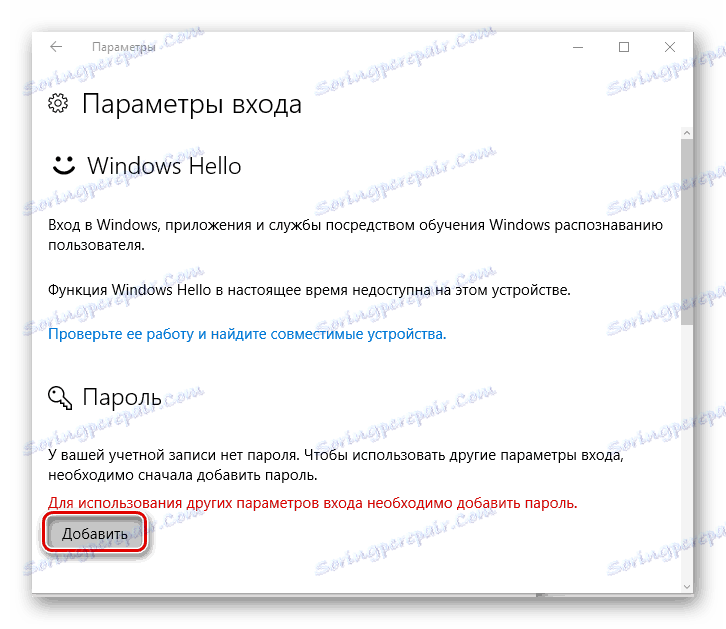Click the Windows Hello section heading
This screenshot has width=726, height=629.
coord(164,166)
